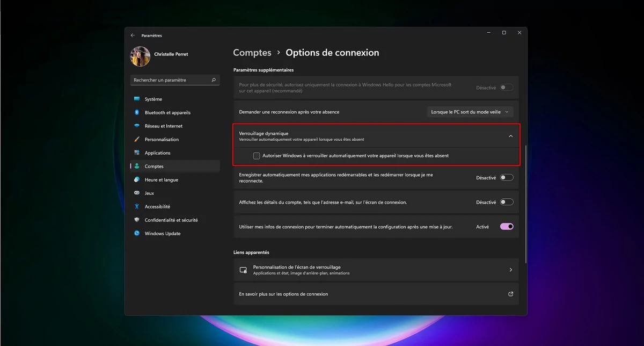Click the back arrow next to Paramètres

(x=133, y=35)
